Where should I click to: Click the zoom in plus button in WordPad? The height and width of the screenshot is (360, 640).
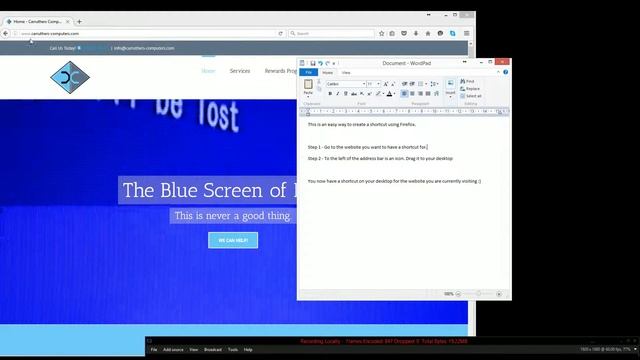tap(499, 294)
